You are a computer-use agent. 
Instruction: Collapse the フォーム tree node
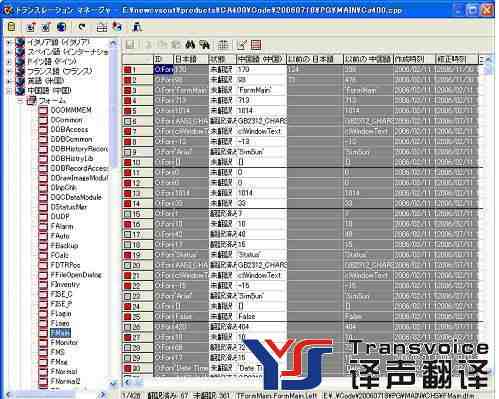pos(21,100)
